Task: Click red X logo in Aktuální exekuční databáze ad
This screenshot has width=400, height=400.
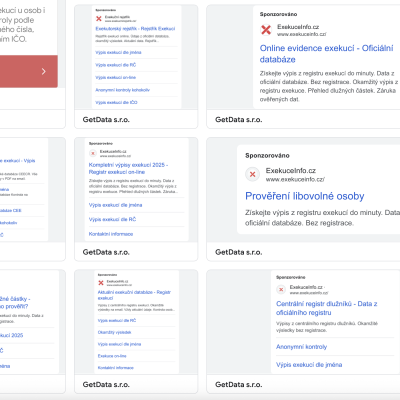Action: (x=101, y=283)
